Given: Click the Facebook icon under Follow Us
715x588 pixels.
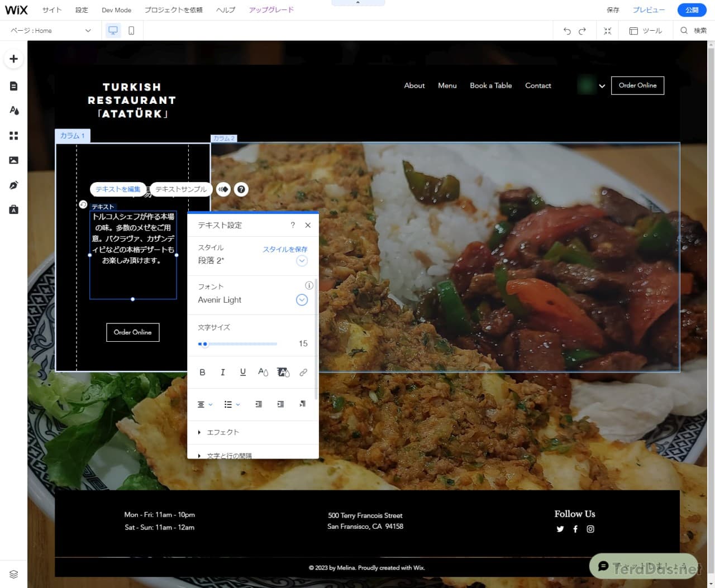Looking at the screenshot, I should [575, 529].
